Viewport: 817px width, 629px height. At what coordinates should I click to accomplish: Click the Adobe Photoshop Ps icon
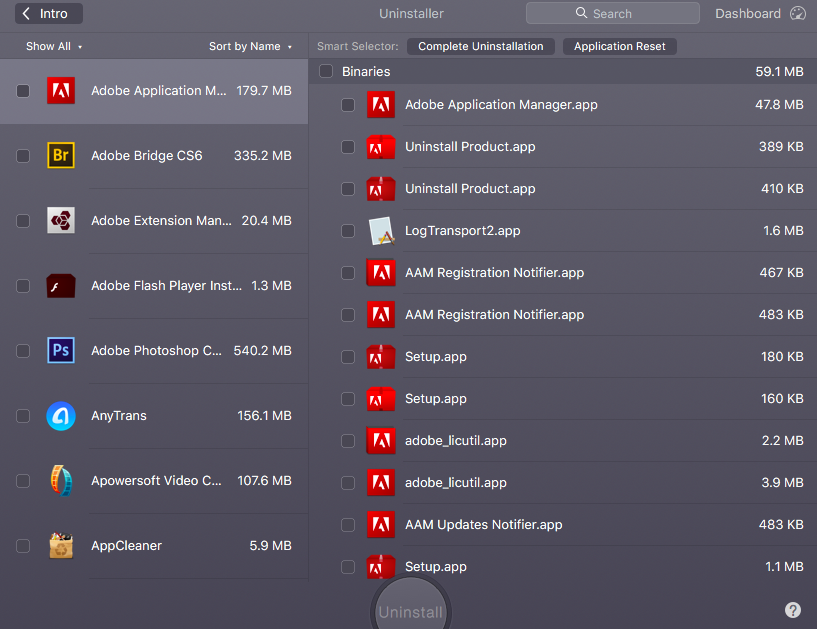coord(61,351)
